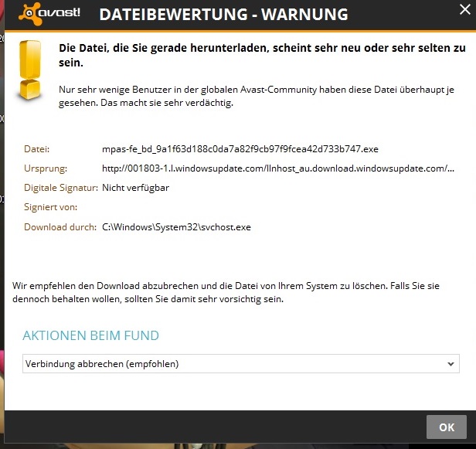476x449 pixels.
Task: Confirm with the OK button
Action: click(x=447, y=427)
